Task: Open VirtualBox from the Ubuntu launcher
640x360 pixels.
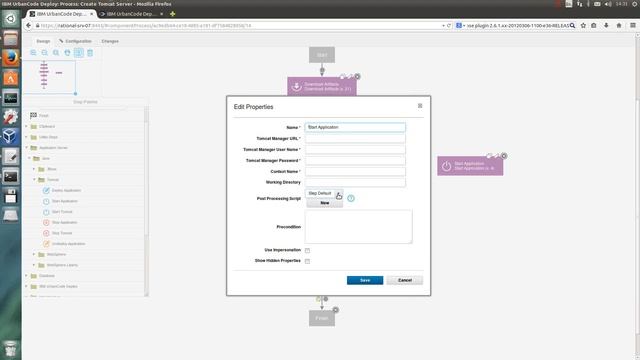Action: 11,137
